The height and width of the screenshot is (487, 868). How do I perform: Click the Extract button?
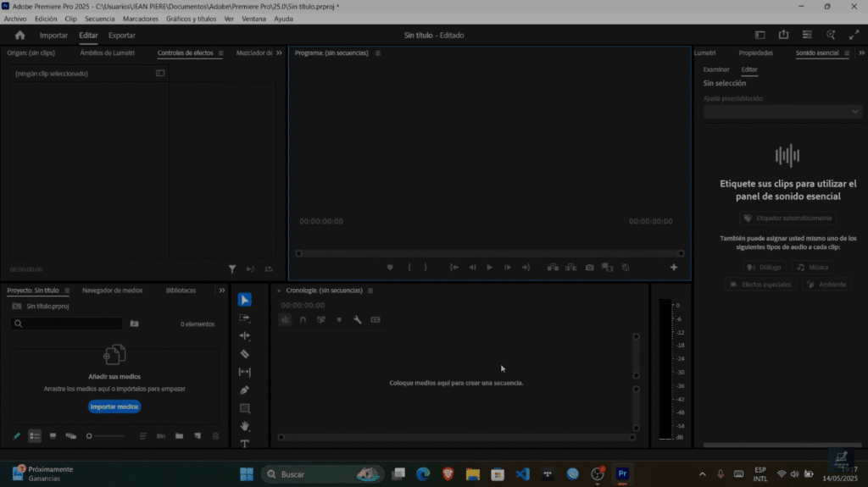(570, 268)
